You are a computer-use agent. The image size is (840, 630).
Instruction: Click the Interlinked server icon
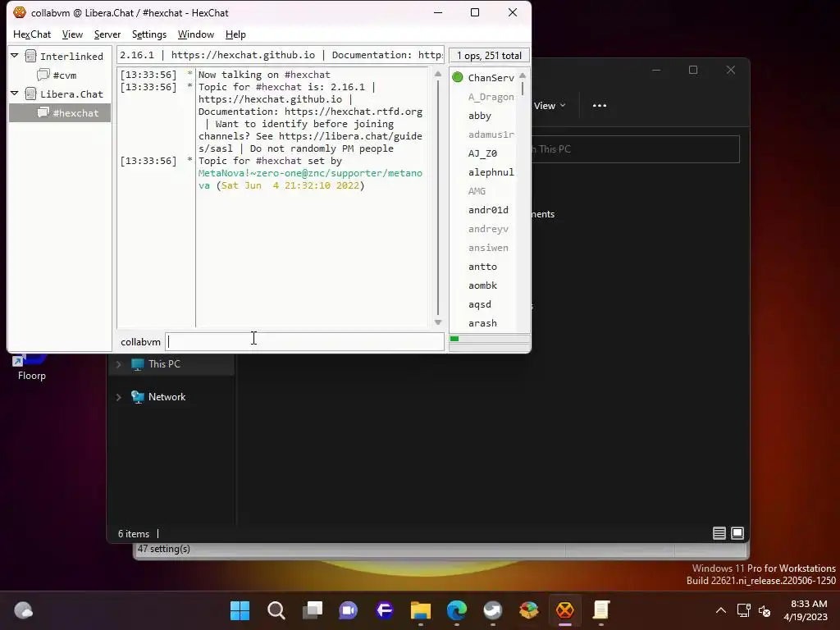click(31, 56)
